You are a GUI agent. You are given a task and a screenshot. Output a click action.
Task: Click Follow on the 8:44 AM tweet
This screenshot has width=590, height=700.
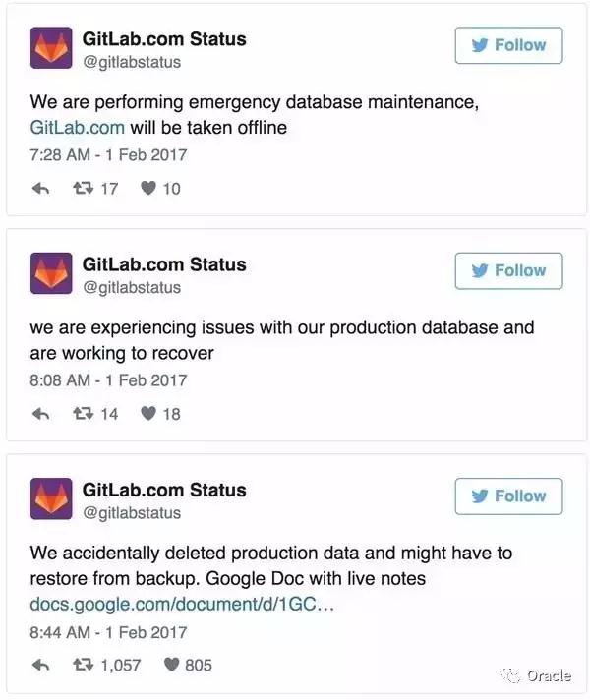click(x=508, y=496)
